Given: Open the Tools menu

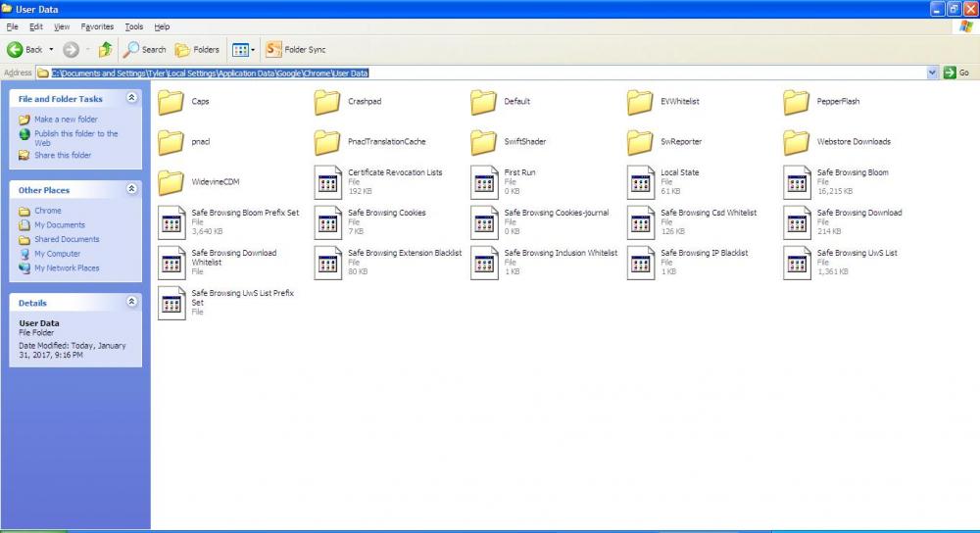Looking at the screenshot, I should coord(133,26).
